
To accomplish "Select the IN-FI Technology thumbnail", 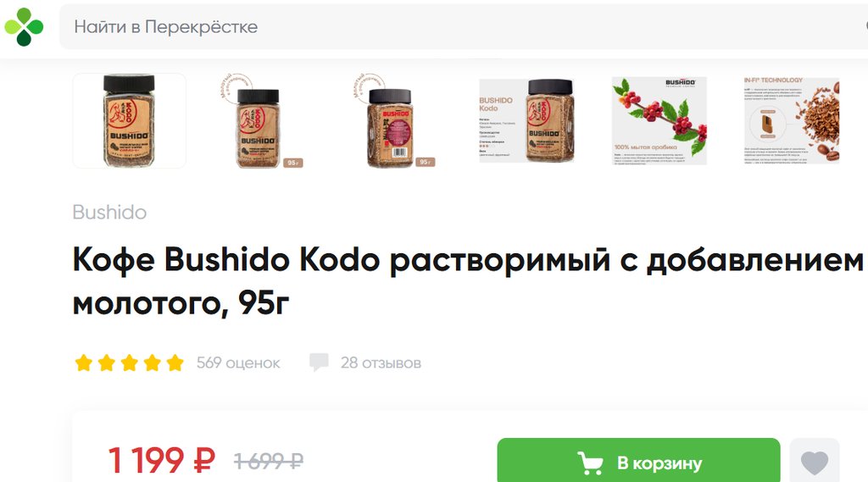I will (x=792, y=120).
